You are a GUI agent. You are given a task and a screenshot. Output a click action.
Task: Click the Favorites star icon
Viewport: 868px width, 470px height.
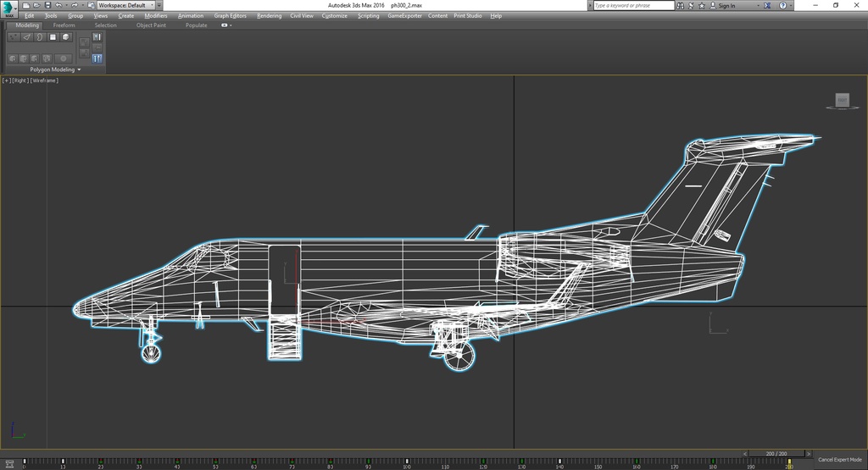click(x=701, y=5)
